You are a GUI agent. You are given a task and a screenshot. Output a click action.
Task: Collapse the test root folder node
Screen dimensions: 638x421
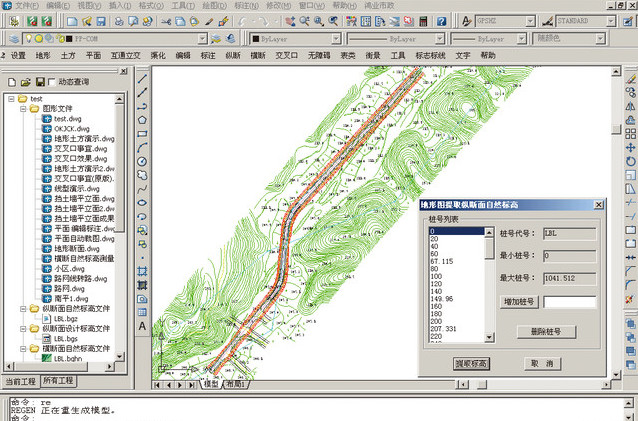11,99
